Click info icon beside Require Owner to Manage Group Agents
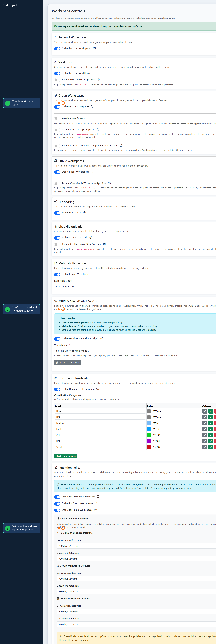This screenshot has height=644, width=216. (x=121, y=145)
